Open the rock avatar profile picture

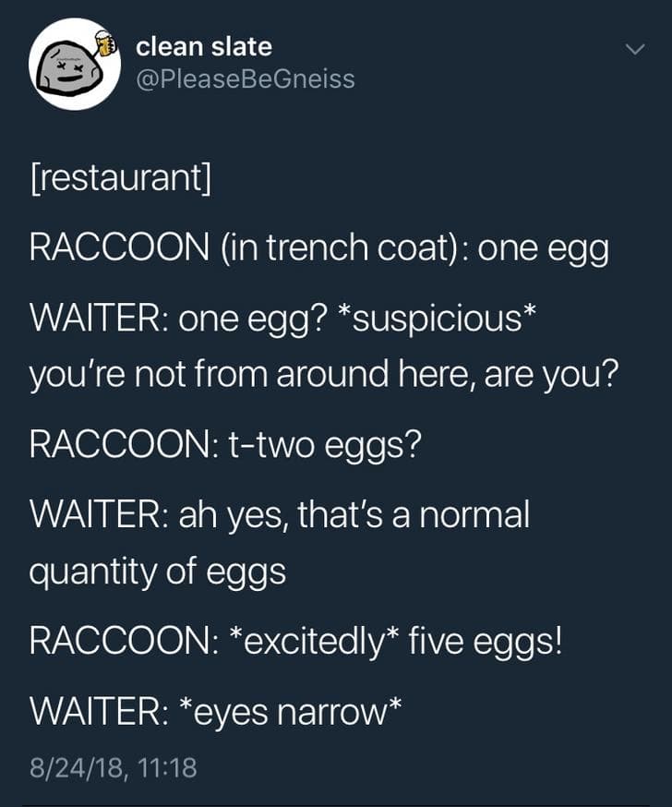75,64
